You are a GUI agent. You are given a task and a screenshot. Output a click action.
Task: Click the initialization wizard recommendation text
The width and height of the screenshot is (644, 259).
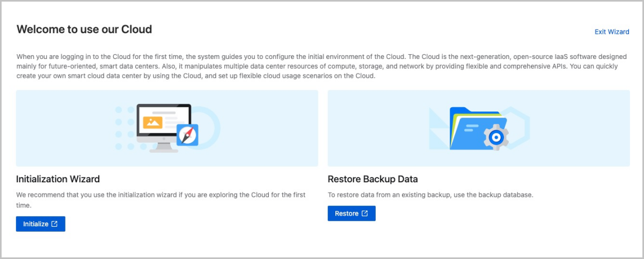(x=161, y=200)
